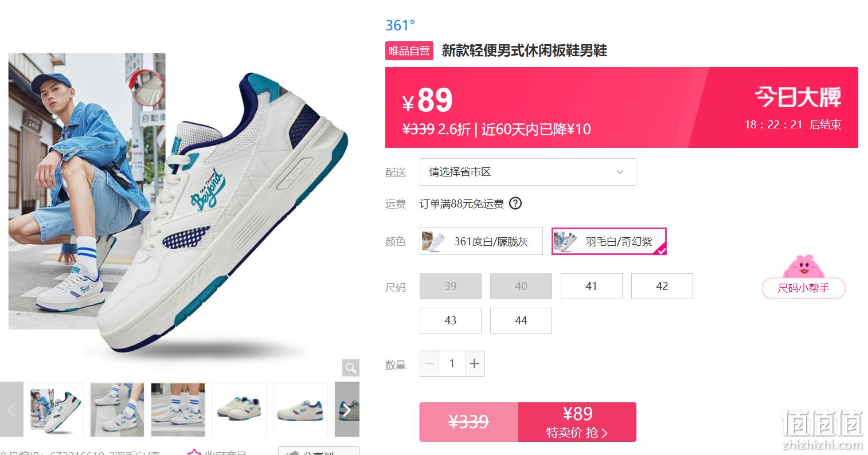
Task: Click the ¥89 特卖价 抢 buy button
Action: coord(577,422)
